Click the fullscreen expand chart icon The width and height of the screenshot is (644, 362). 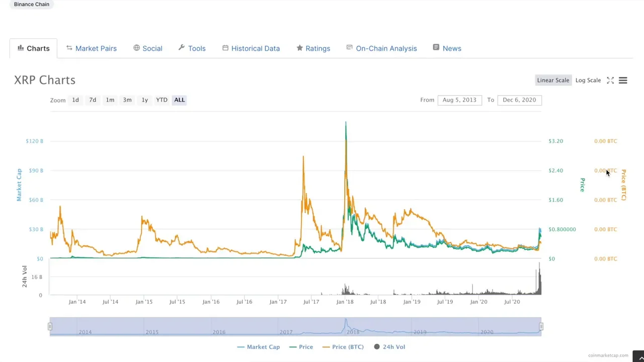coord(610,80)
